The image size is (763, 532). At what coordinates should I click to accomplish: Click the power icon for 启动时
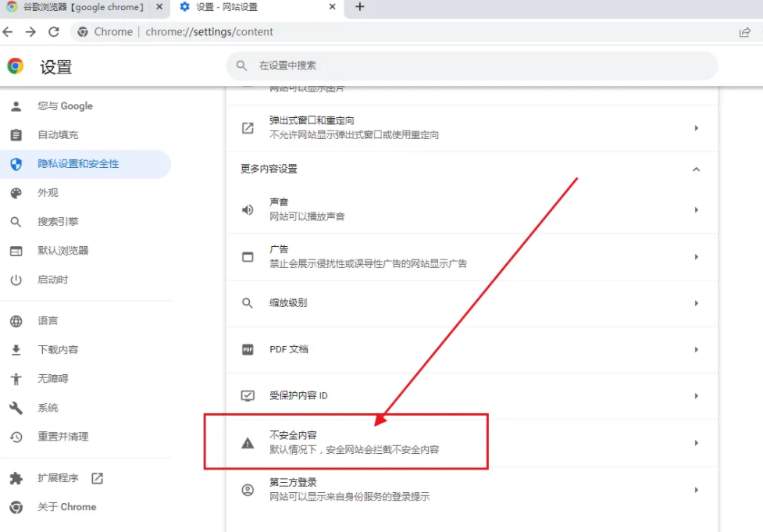tap(16, 280)
